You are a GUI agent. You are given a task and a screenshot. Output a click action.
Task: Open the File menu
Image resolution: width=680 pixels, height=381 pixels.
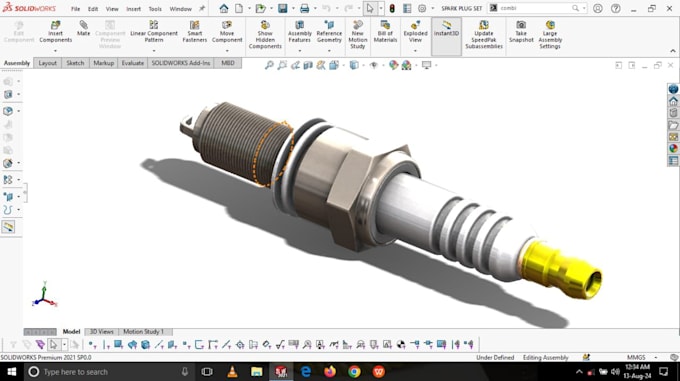tap(75, 9)
